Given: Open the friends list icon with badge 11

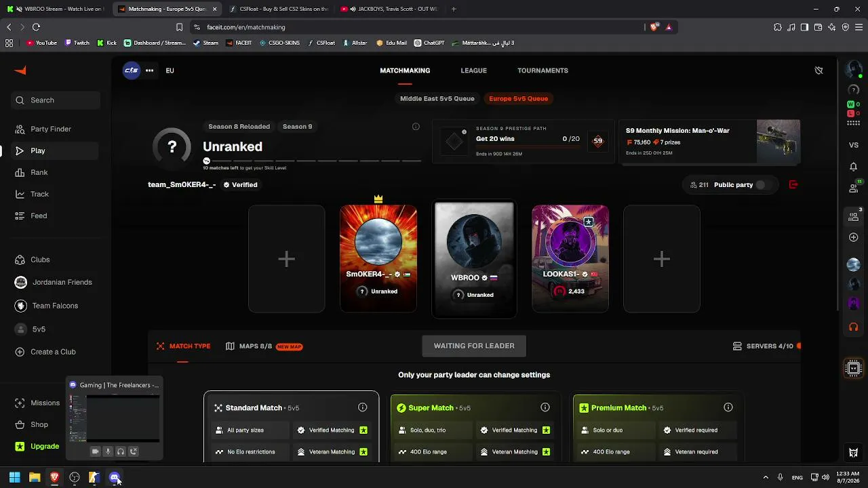Looking at the screenshot, I should [854, 188].
